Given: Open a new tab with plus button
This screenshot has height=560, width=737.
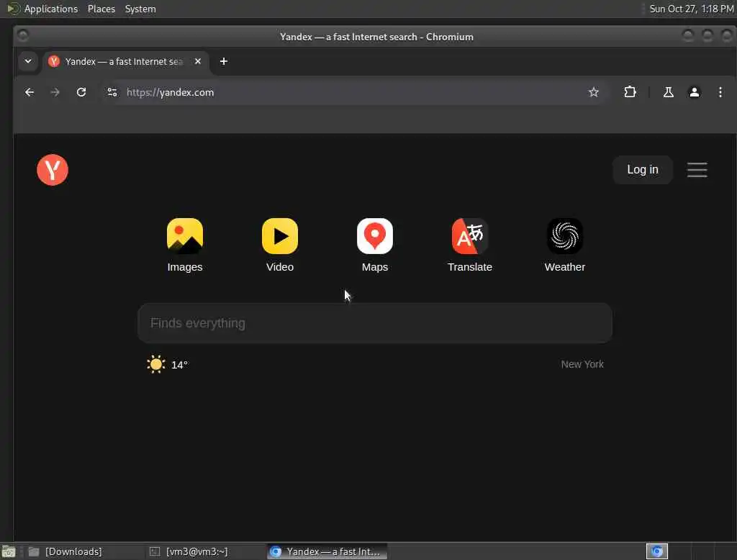Looking at the screenshot, I should point(224,61).
